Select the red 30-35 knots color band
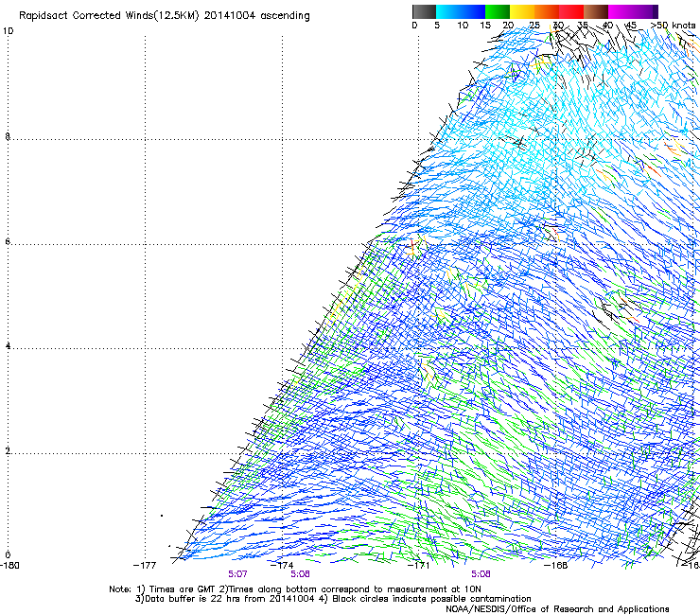Viewport: 700px width, 615px height. 571,11
